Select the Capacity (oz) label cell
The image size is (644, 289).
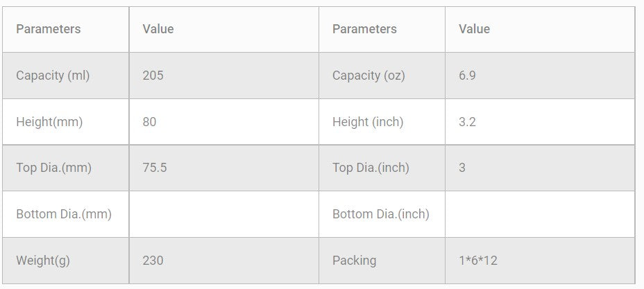tap(368, 76)
